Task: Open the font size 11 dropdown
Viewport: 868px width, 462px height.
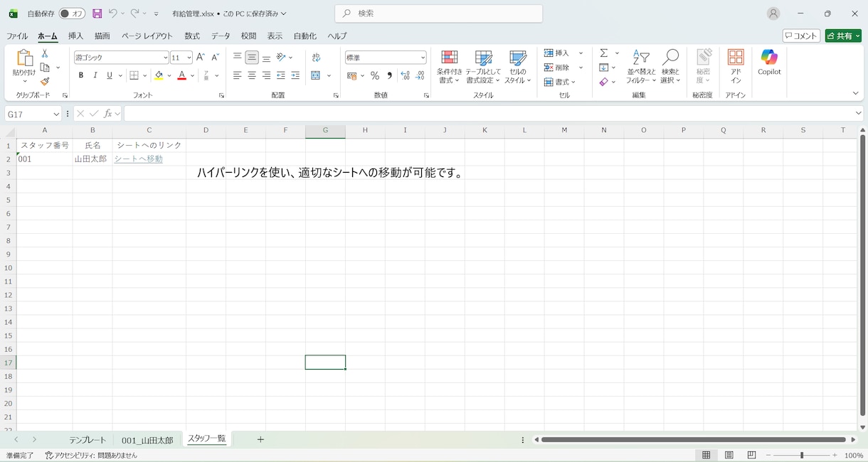Action: click(x=189, y=58)
